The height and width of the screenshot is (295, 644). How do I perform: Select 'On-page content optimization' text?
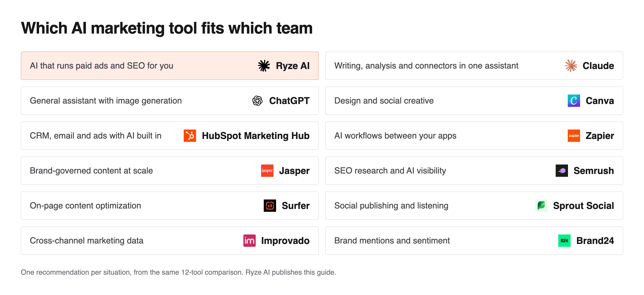(x=85, y=206)
